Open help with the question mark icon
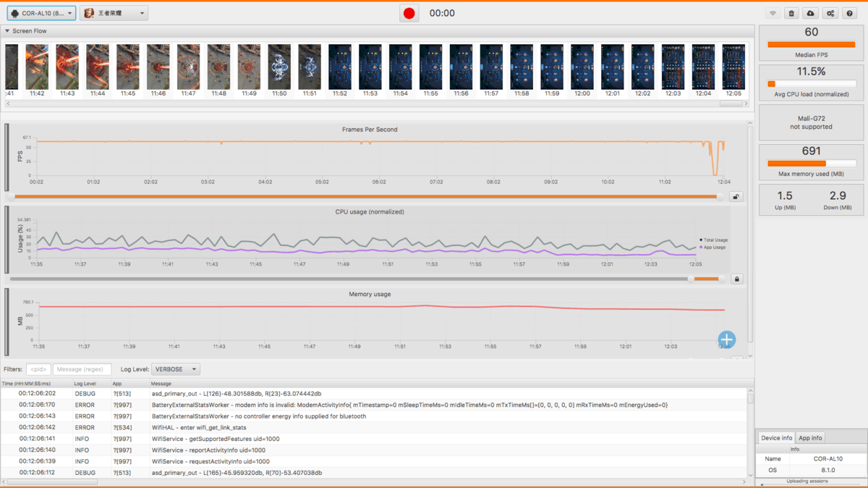The height and width of the screenshot is (488, 868). (x=850, y=14)
